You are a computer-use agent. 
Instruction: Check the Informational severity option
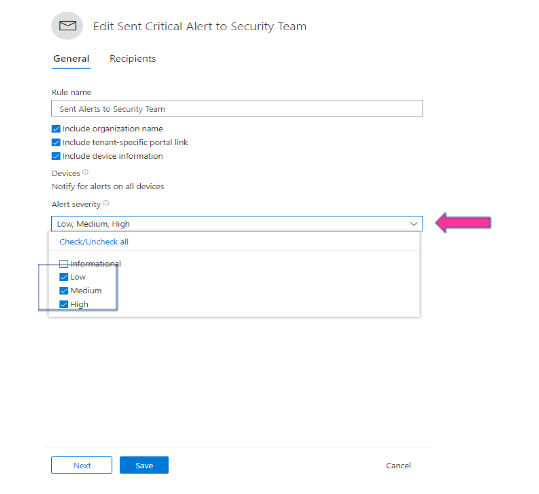64,264
